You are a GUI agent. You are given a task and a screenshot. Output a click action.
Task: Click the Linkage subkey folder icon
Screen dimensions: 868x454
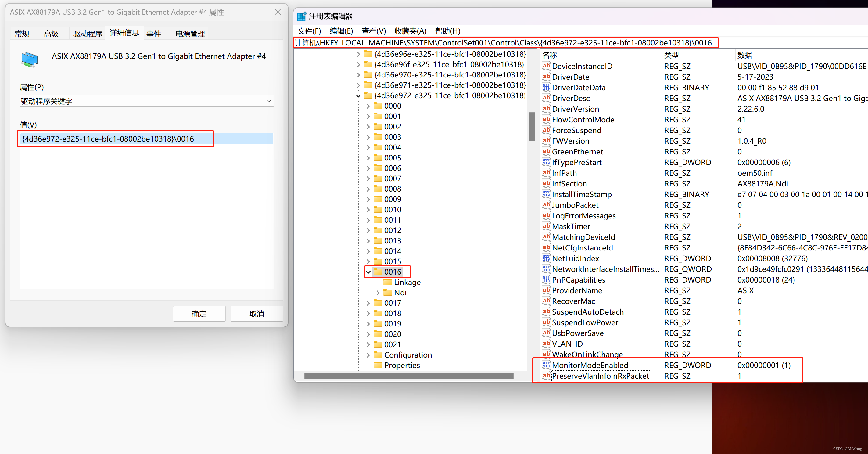[388, 282]
